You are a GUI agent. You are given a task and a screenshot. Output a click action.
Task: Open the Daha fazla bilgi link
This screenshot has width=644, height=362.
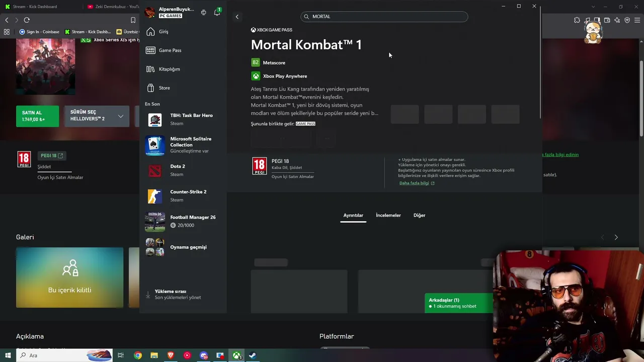pyautogui.click(x=417, y=183)
